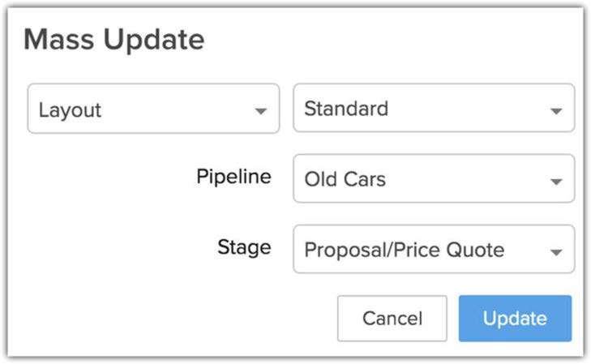
Task: Select the Proposal/Price Quote value text
Action: [x=404, y=250]
